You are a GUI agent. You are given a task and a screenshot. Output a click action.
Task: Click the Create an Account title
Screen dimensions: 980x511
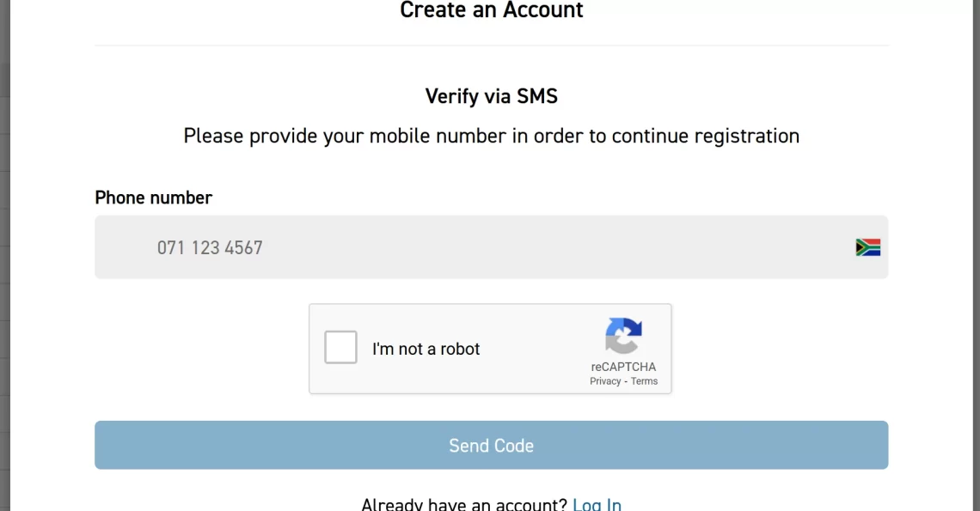click(491, 10)
